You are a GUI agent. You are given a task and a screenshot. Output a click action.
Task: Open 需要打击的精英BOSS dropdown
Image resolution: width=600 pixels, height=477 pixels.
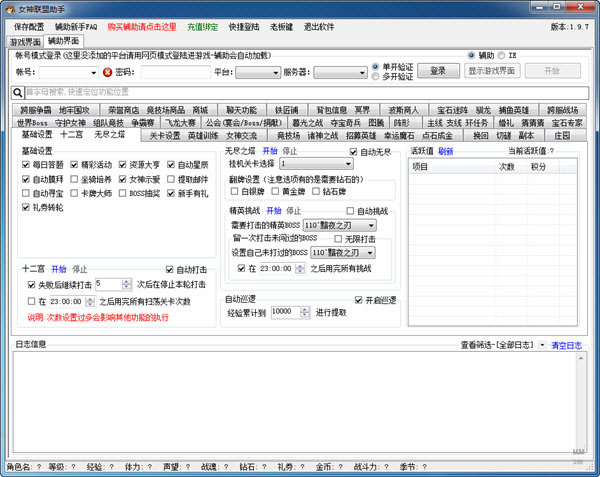pos(340,225)
